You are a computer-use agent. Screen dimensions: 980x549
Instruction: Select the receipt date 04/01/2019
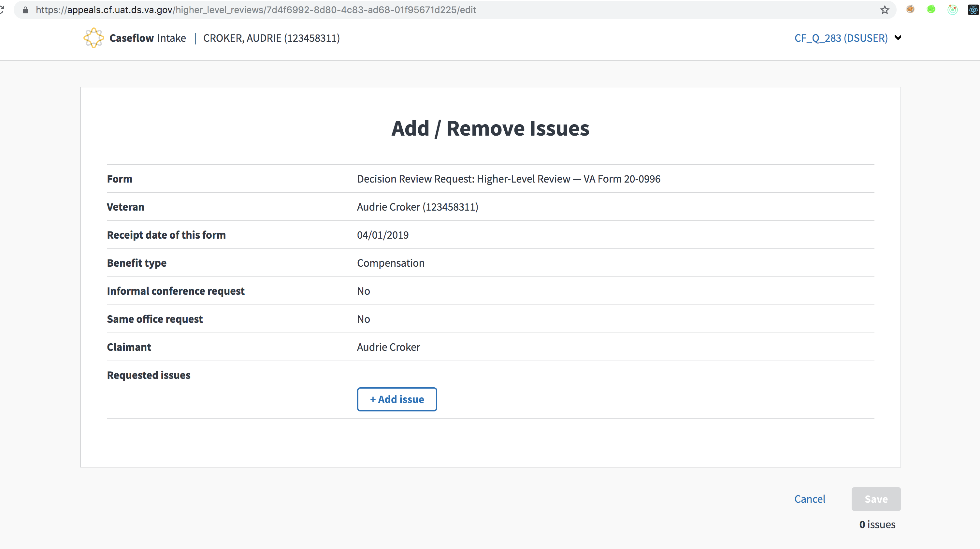(x=383, y=235)
